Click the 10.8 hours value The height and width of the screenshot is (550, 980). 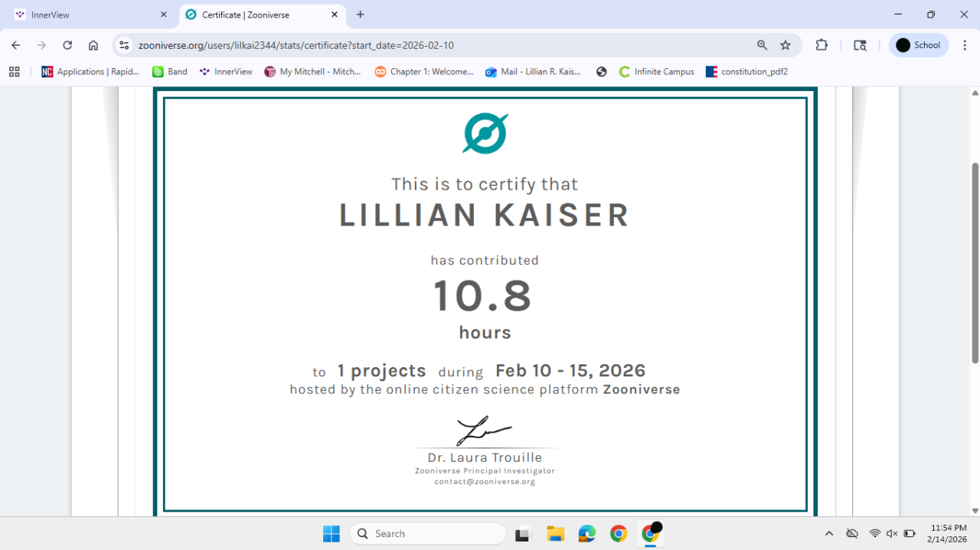click(x=484, y=296)
